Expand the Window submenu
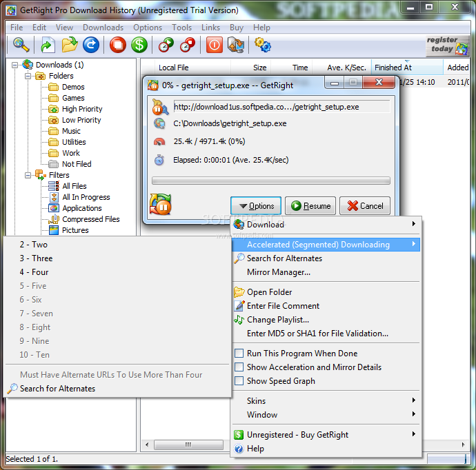 click(326, 414)
